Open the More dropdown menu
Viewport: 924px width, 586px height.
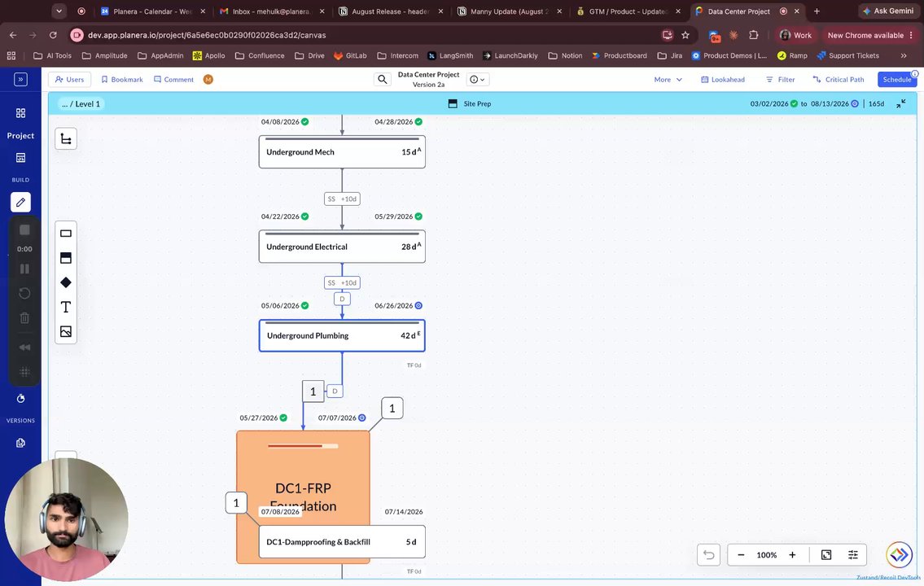(668, 80)
